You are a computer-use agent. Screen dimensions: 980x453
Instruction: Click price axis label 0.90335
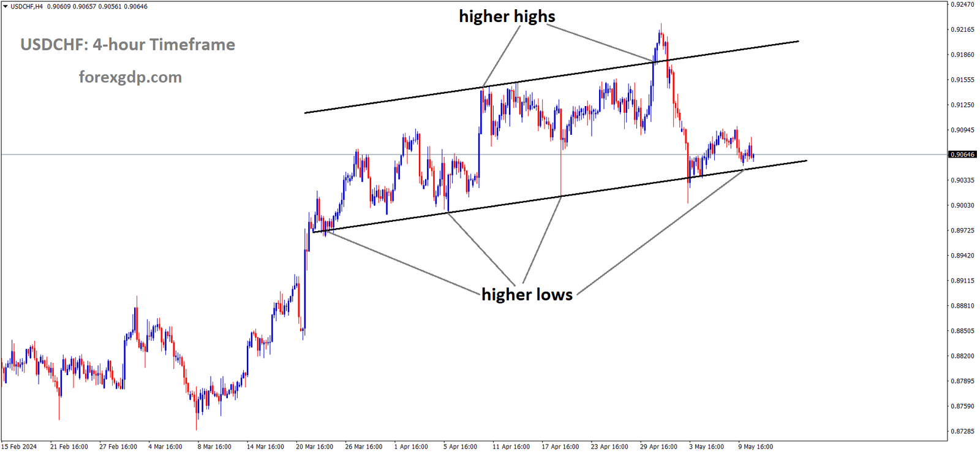962,180
